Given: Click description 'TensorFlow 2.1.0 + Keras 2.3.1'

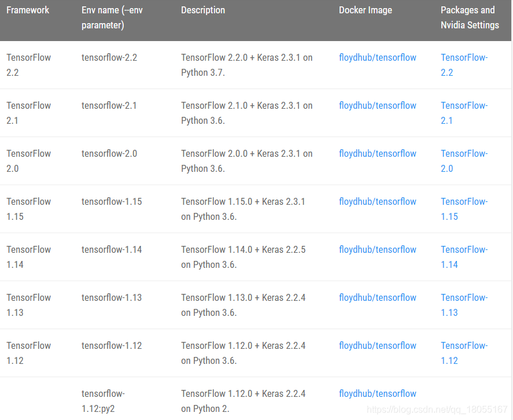Looking at the screenshot, I should [247, 113].
